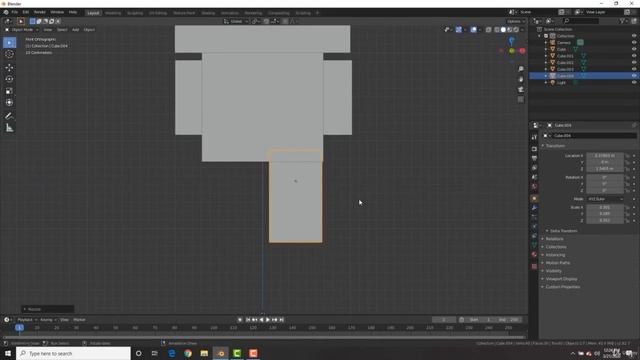Switch to the Layout workspace tab
640x360 pixels.
click(x=93, y=13)
